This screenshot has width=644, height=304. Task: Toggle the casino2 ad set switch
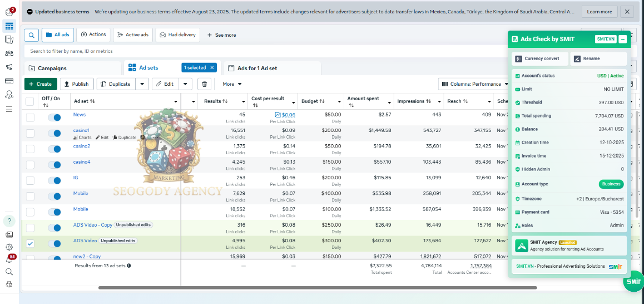tap(54, 149)
